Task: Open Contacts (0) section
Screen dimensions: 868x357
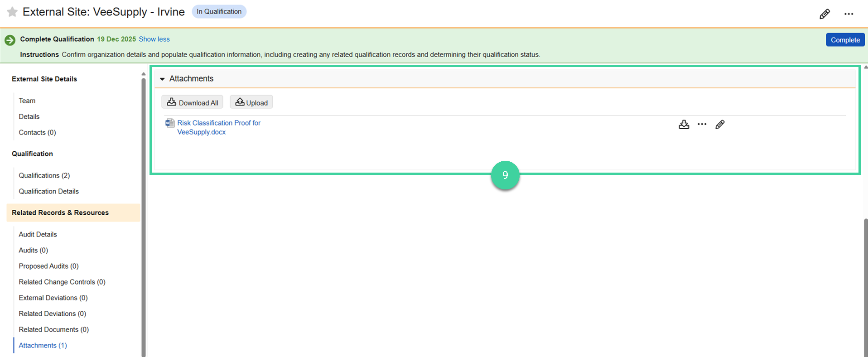Action: coord(37,132)
